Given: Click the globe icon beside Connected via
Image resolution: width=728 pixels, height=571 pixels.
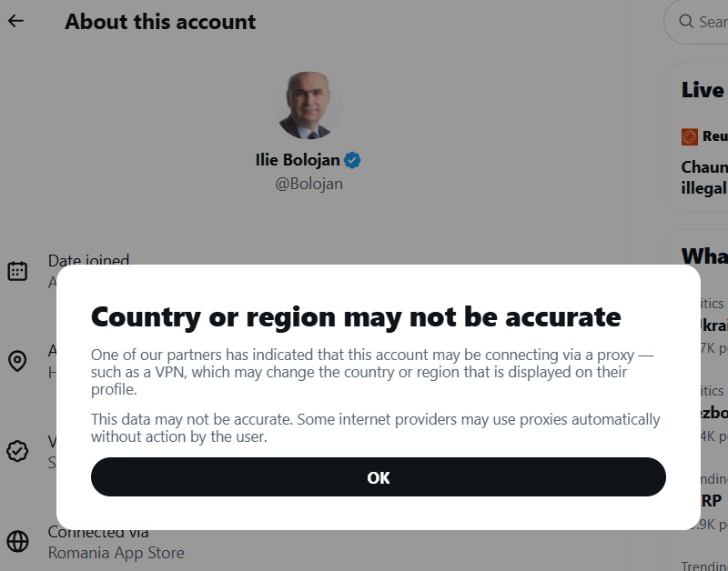Looking at the screenshot, I should pyautogui.click(x=17, y=542).
